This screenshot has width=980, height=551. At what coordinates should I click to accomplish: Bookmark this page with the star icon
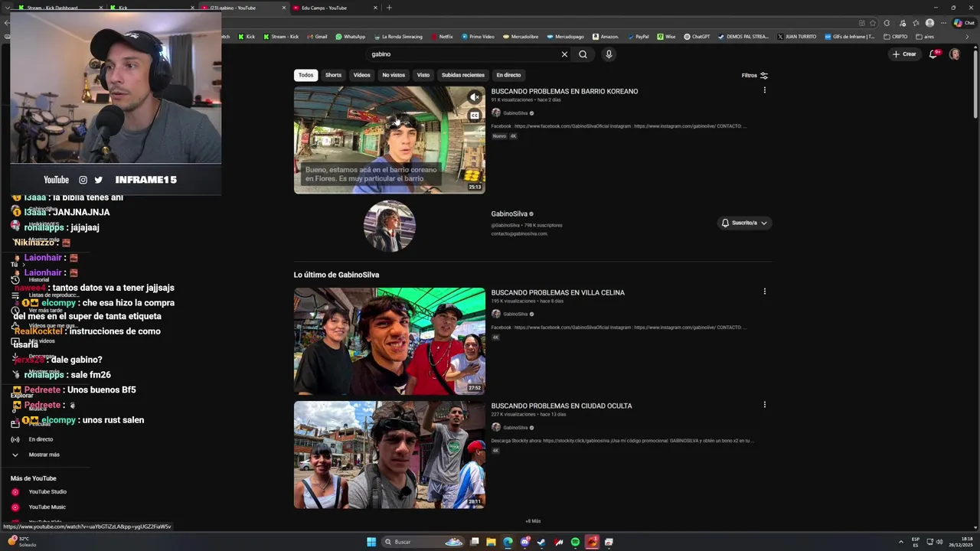tap(873, 23)
